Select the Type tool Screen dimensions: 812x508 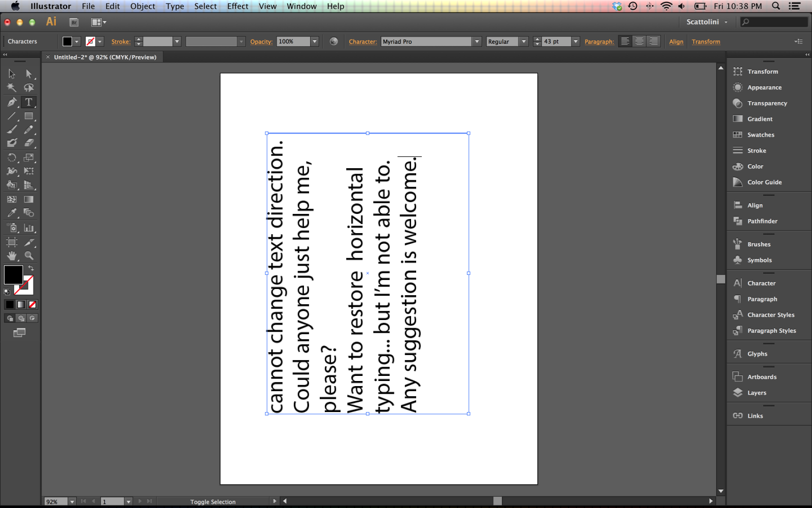click(x=29, y=102)
